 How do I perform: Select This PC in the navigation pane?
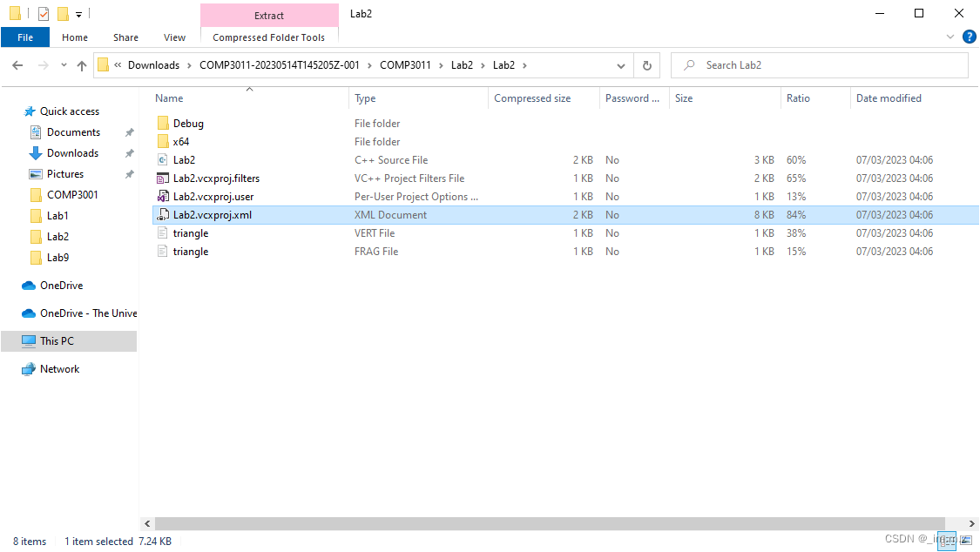pyautogui.click(x=58, y=340)
